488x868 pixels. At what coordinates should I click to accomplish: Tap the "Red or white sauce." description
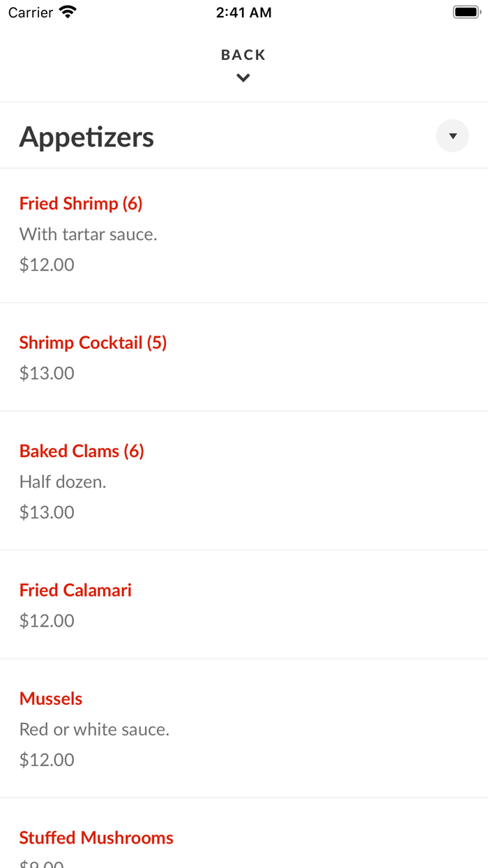pos(95,730)
